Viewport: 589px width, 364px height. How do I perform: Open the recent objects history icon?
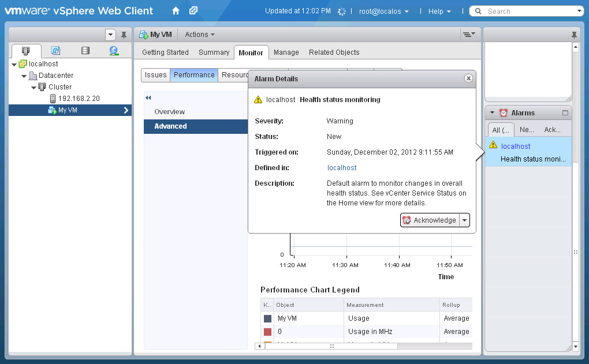193,10
